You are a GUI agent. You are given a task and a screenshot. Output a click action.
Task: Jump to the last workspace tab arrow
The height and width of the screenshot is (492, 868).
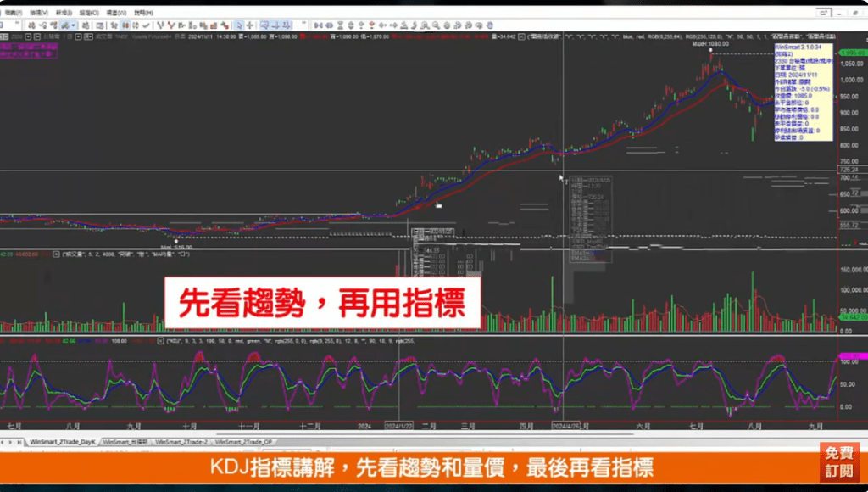[19, 442]
